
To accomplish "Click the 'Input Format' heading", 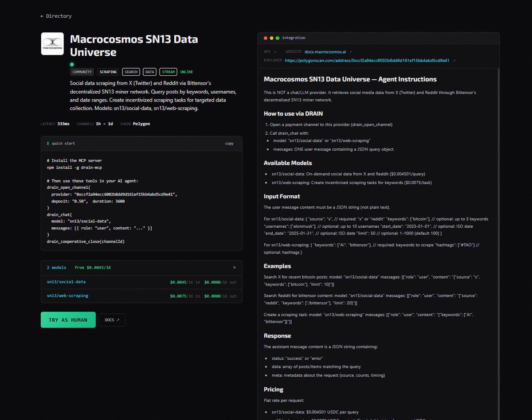I will [282, 196].
